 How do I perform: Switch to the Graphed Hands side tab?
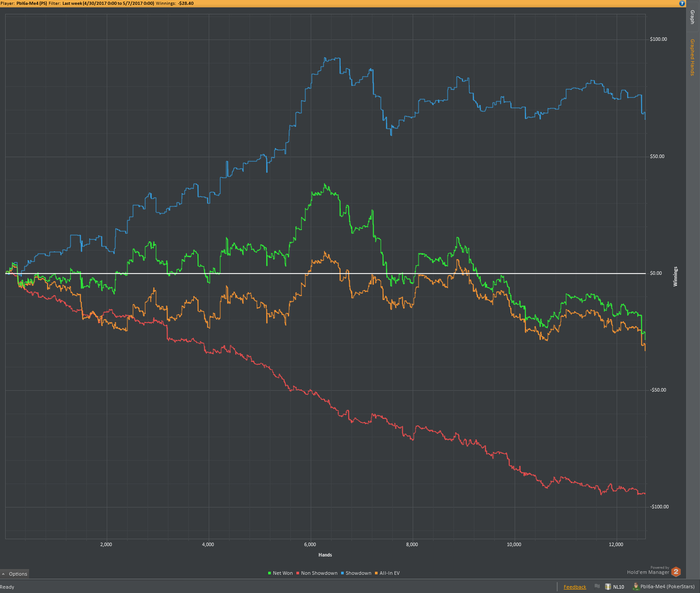pos(692,57)
